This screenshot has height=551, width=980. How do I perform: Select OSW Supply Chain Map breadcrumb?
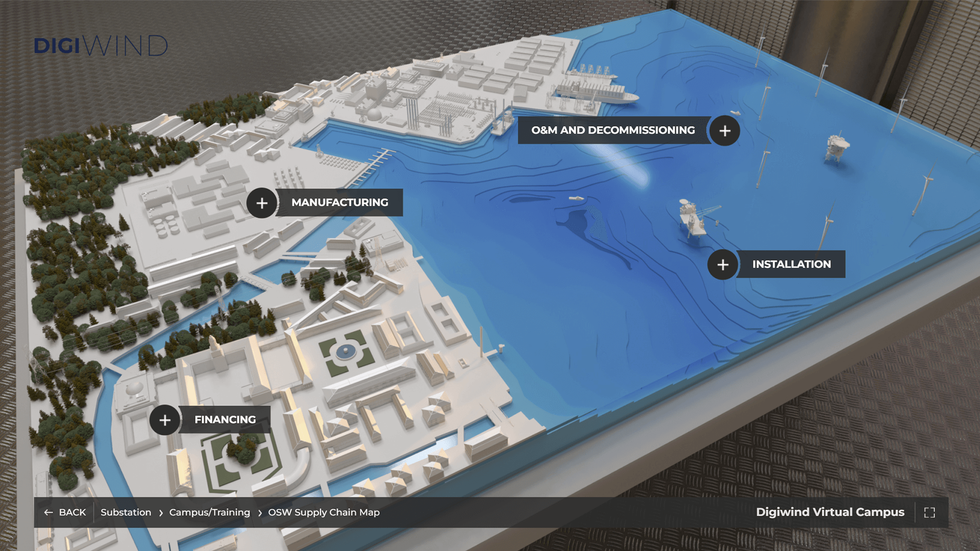(324, 512)
